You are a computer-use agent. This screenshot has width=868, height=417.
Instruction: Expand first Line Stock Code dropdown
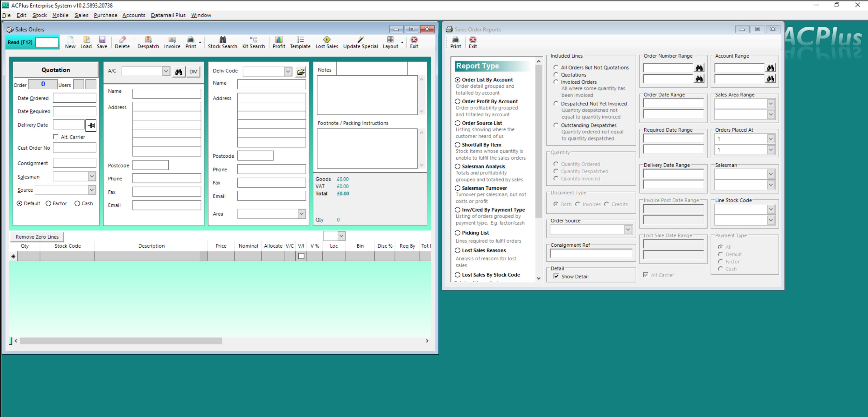pos(771,209)
